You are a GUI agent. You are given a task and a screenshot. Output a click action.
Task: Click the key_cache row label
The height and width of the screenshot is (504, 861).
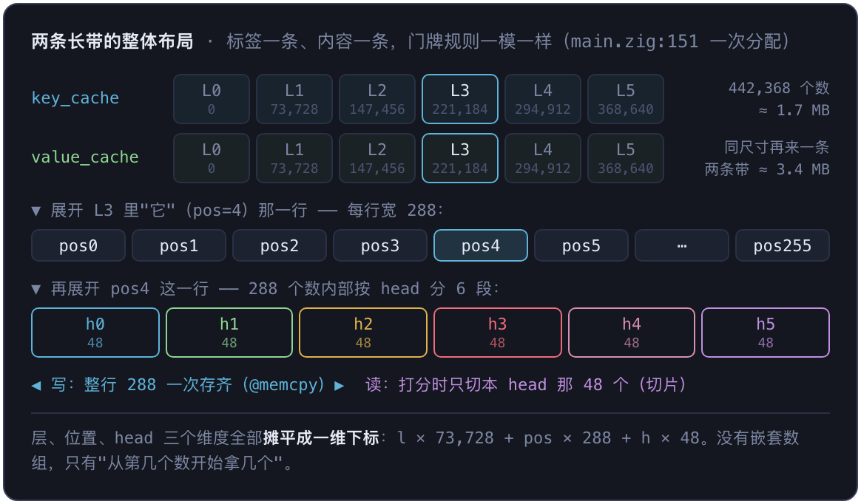(75, 98)
